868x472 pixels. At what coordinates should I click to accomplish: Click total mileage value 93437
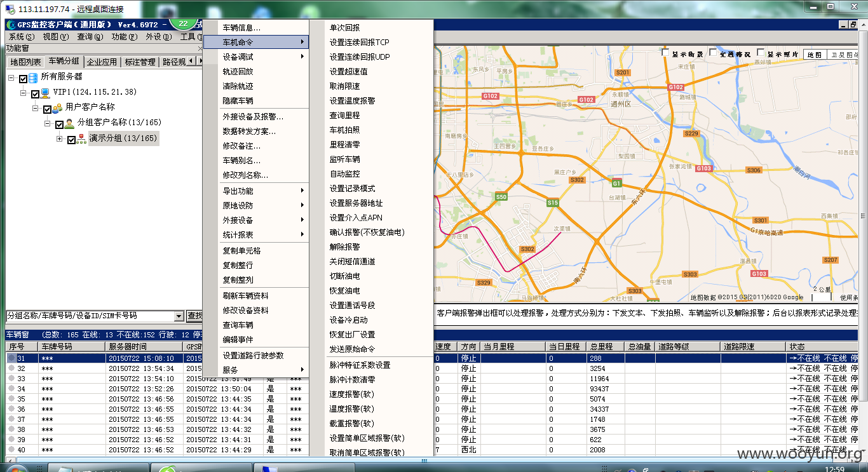[x=599, y=389]
